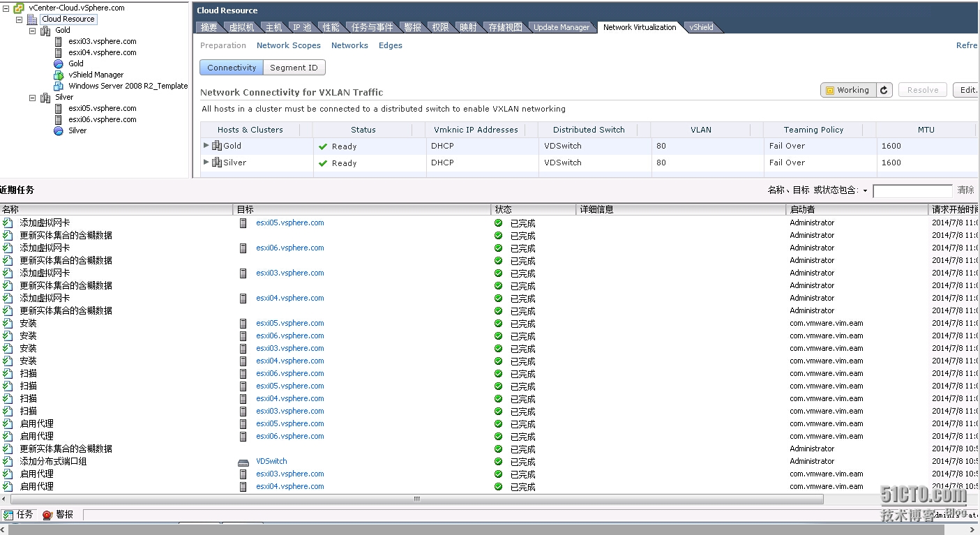The height and width of the screenshot is (535, 980).
Task: Click the refresh arrow icon beside Working
Action: pos(884,90)
